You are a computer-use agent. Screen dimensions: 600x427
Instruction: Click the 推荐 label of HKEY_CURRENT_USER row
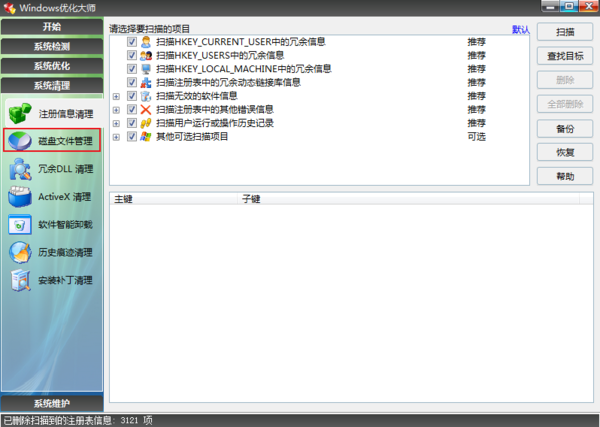click(476, 42)
